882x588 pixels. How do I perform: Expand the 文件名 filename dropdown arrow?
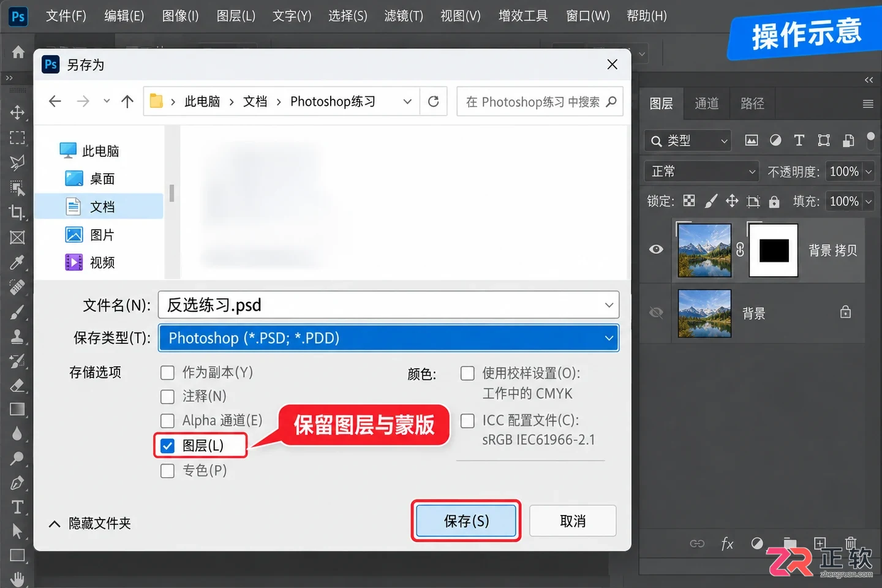pos(609,305)
